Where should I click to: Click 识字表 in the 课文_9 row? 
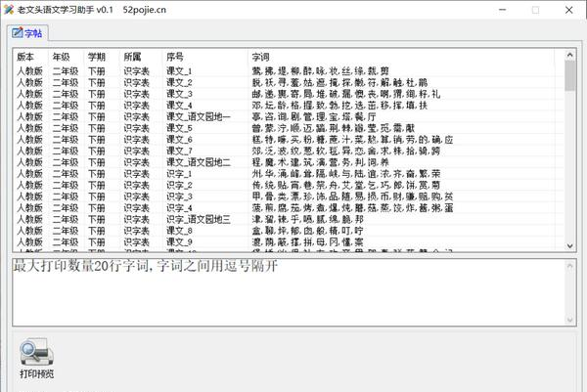[137, 242]
